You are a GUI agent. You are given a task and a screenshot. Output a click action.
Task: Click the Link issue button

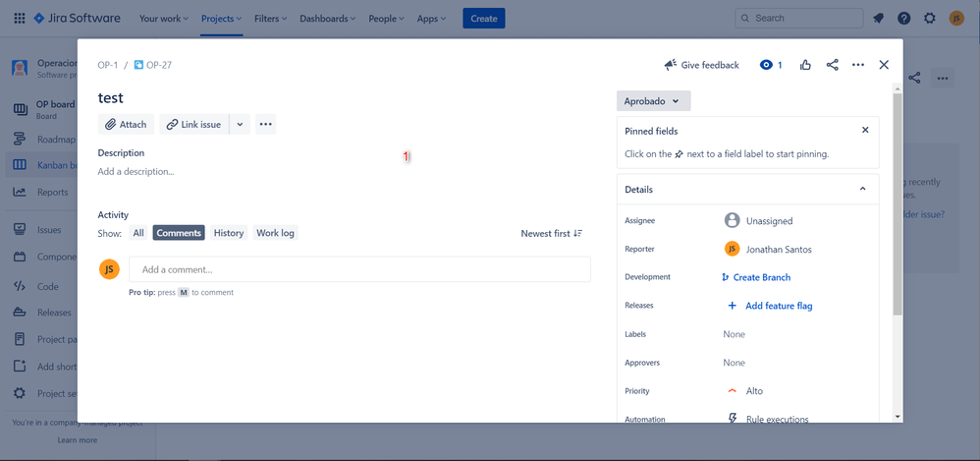pos(193,125)
